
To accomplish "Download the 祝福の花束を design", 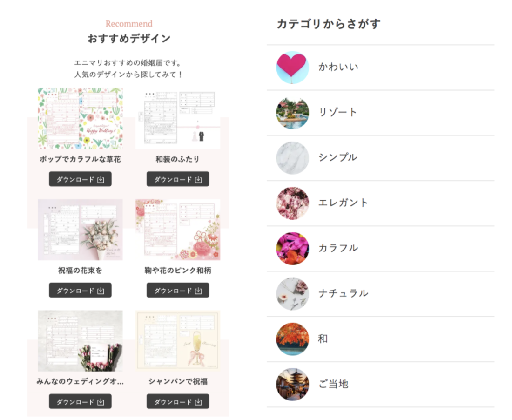I will coord(80,290).
